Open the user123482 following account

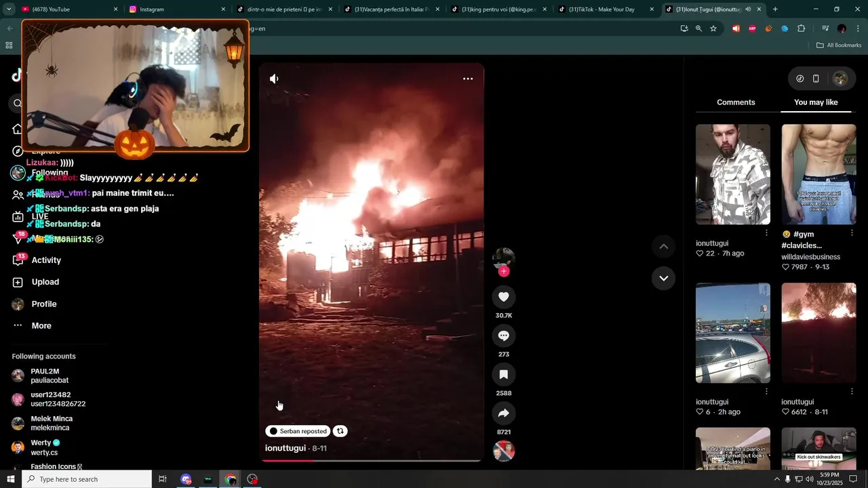(x=58, y=399)
